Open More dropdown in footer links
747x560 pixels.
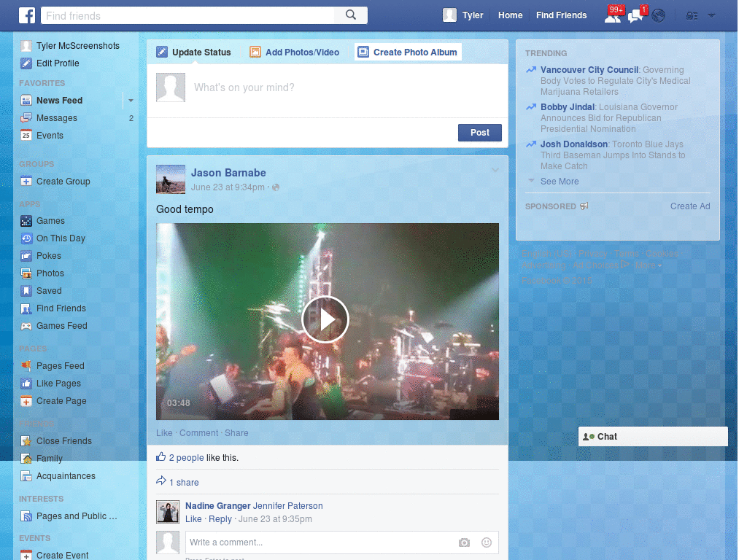tap(649, 265)
